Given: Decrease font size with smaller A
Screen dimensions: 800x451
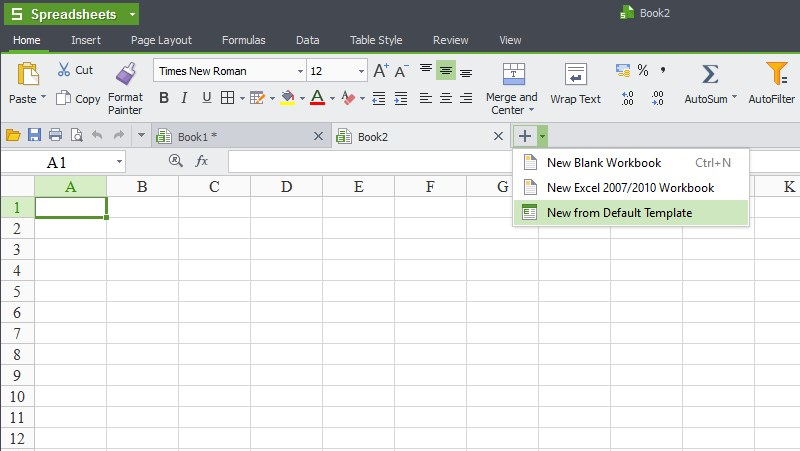Looking at the screenshot, I should pos(402,71).
